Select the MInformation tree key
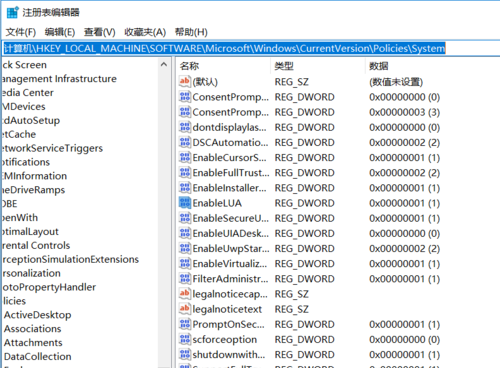The width and height of the screenshot is (500, 368). pyautogui.click(x=34, y=176)
